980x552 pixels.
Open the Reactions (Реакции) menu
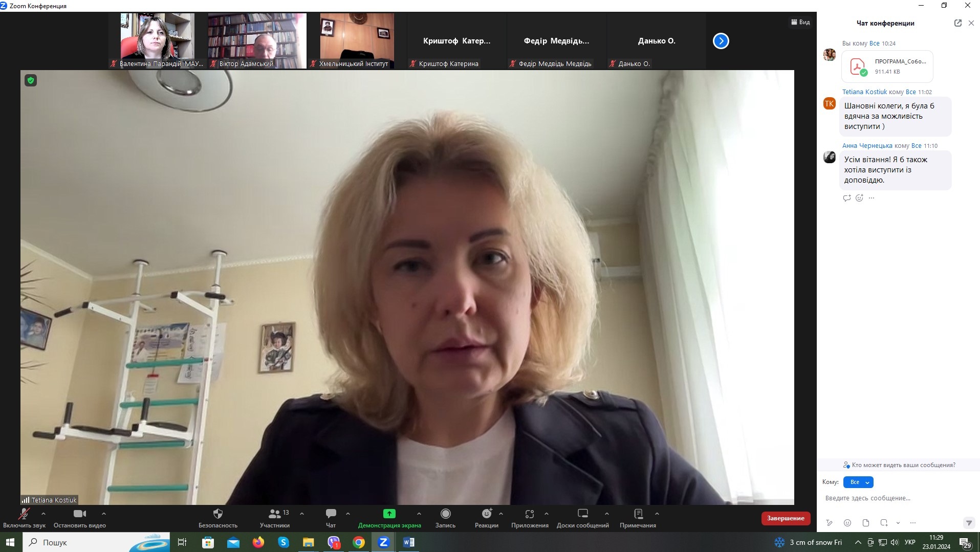(486, 514)
